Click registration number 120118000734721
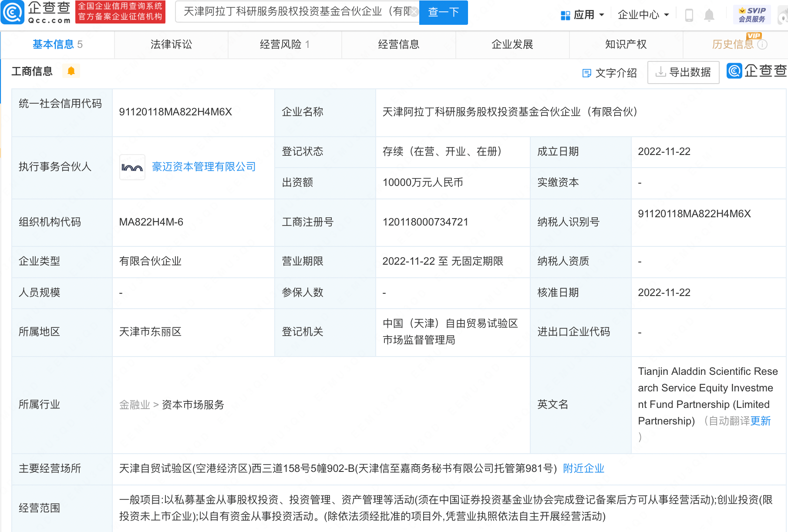The height and width of the screenshot is (532, 788). point(425,222)
